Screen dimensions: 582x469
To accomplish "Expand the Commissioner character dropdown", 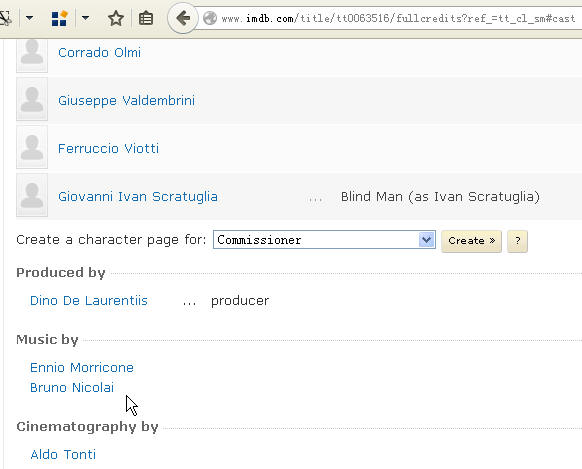I will pos(426,240).
